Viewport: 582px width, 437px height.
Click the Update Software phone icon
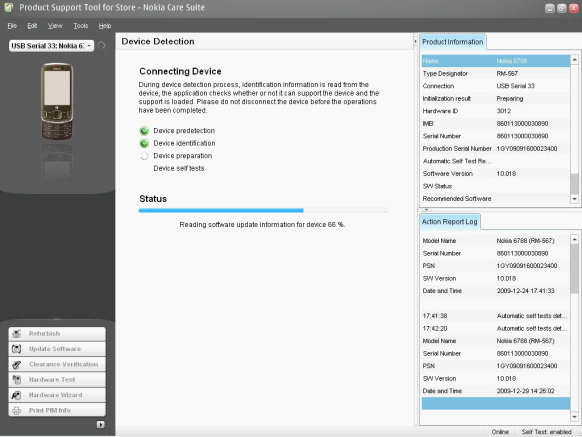[16, 349]
